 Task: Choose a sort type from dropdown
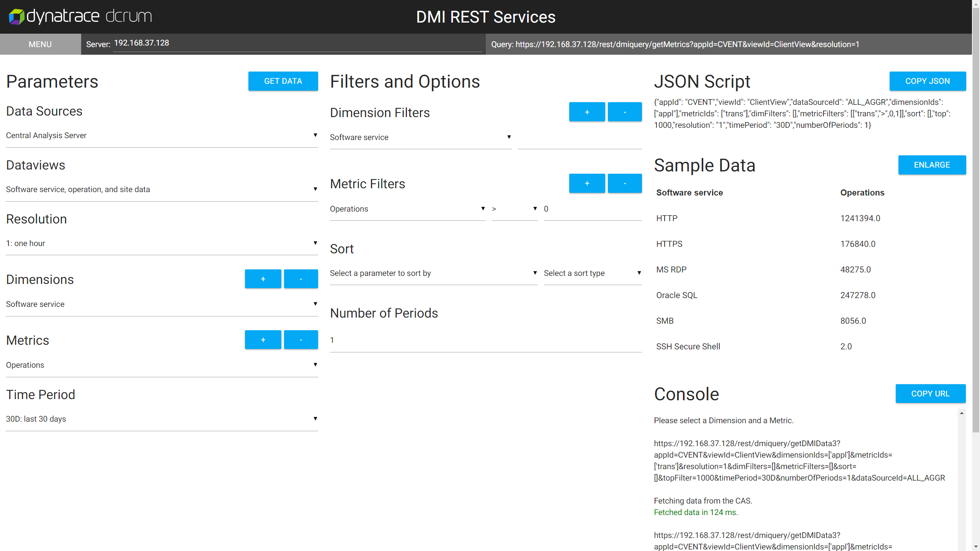point(592,273)
